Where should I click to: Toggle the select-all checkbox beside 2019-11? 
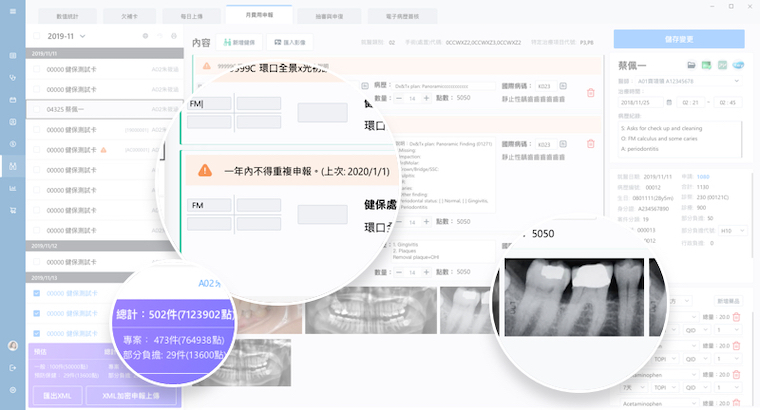point(37,37)
